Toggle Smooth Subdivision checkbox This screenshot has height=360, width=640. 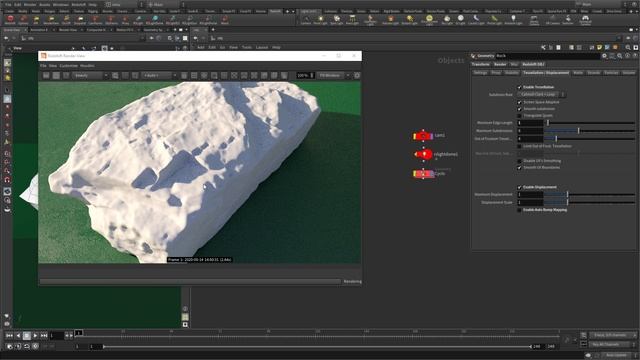point(519,109)
